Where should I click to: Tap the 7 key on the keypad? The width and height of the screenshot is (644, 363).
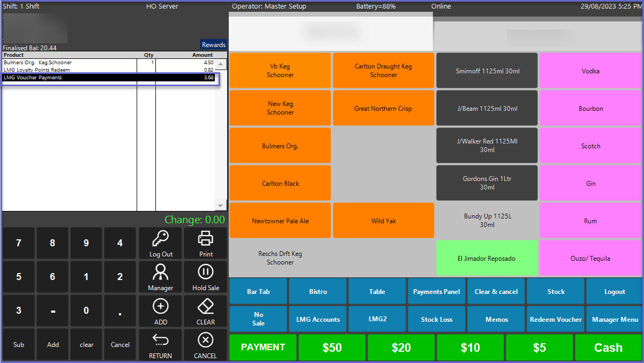tap(19, 243)
